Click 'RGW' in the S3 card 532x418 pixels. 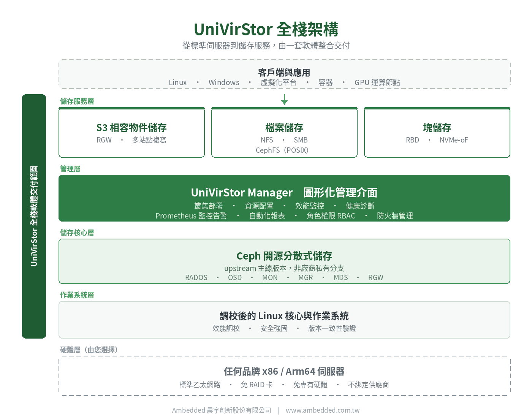click(x=104, y=140)
